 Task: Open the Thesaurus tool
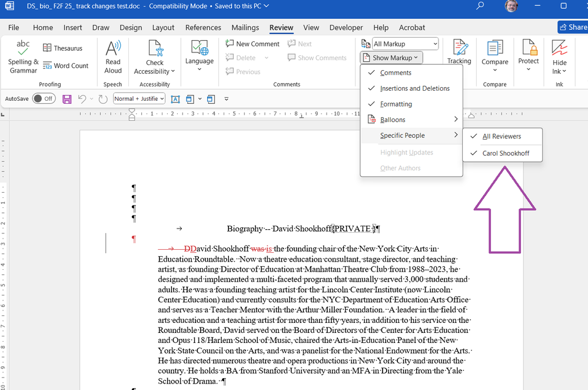(62, 48)
